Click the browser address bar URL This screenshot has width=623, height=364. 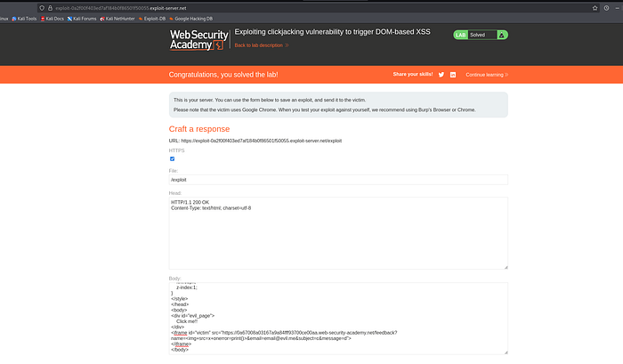coord(121,8)
